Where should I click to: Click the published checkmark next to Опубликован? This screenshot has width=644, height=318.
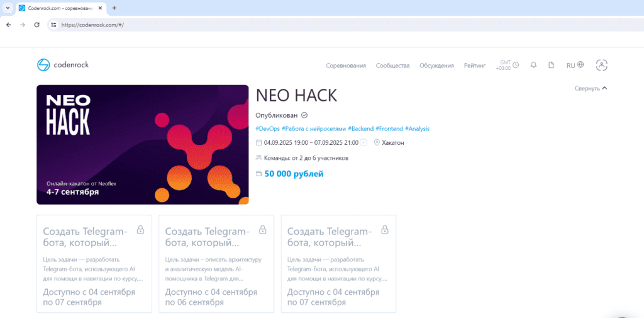(304, 115)
